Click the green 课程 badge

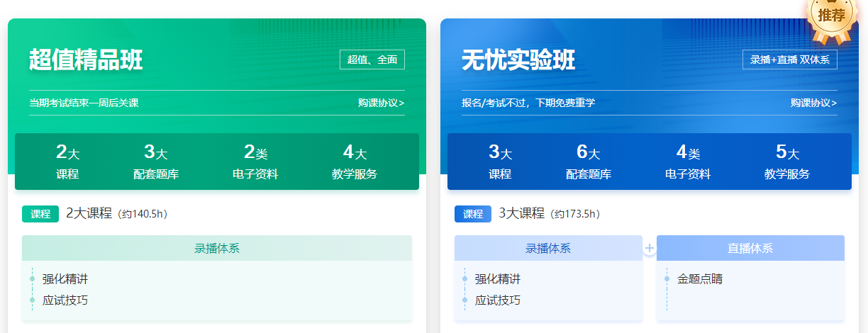coord(40,214)
